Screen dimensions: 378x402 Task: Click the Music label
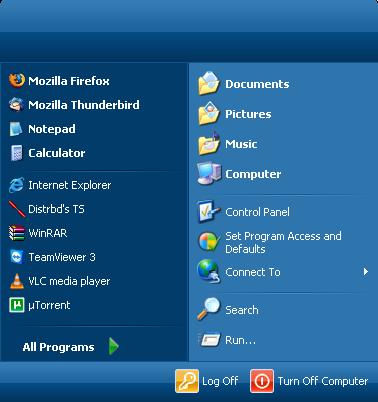coord(241,144)
